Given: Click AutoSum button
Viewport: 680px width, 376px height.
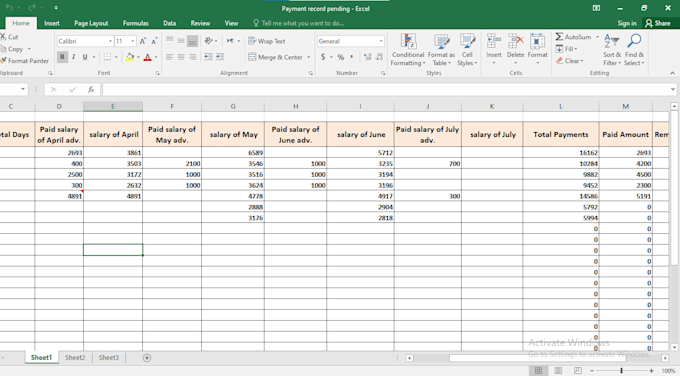Looking at the screenshot, I should 573,37.
